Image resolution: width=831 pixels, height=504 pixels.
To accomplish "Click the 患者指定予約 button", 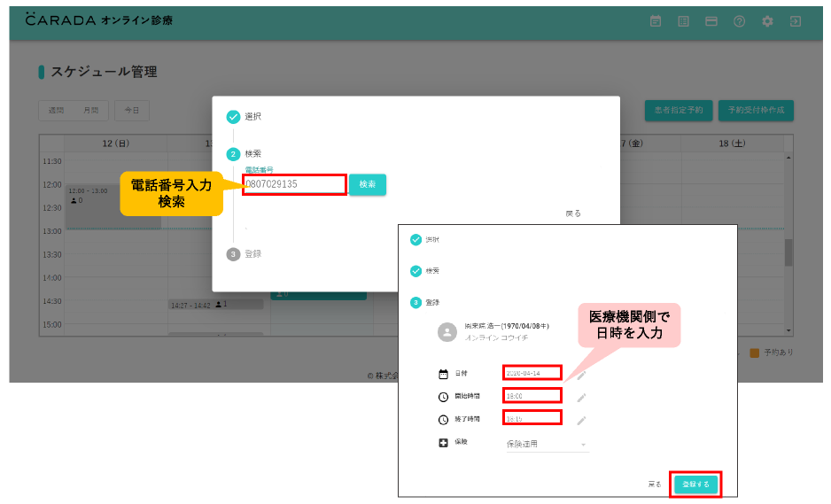I will (x=678, y=111).
